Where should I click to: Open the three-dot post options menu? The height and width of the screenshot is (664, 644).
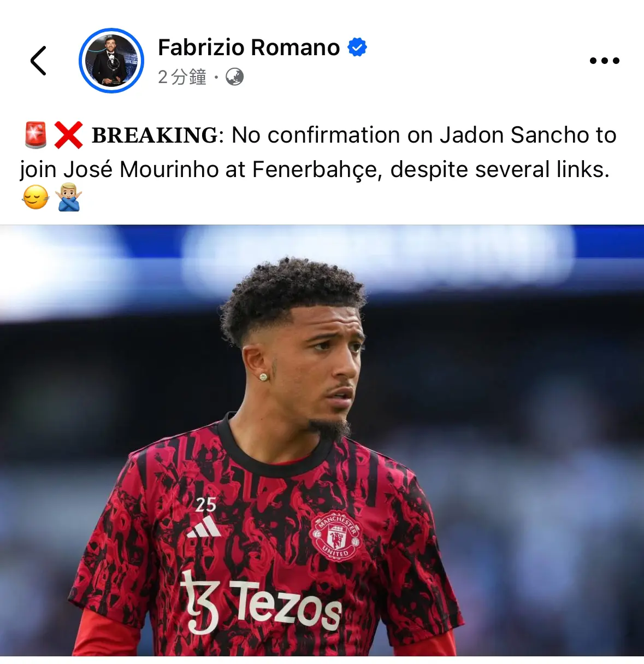[605, 61]
